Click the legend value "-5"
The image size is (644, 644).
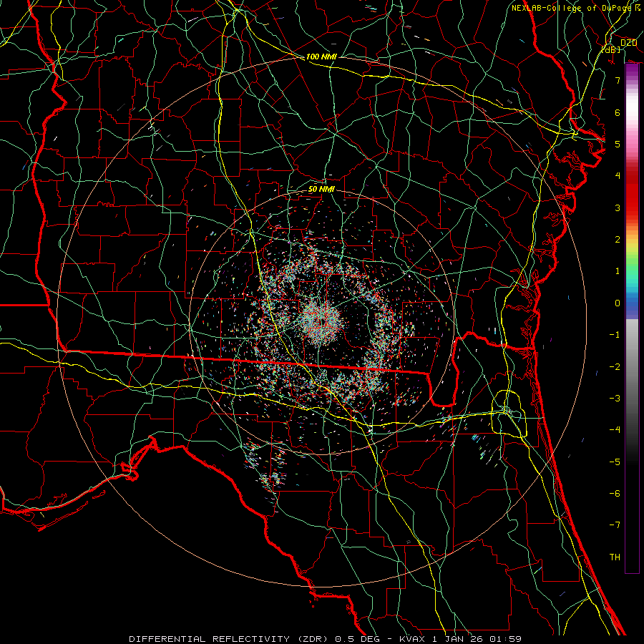[x=615, y=462]
